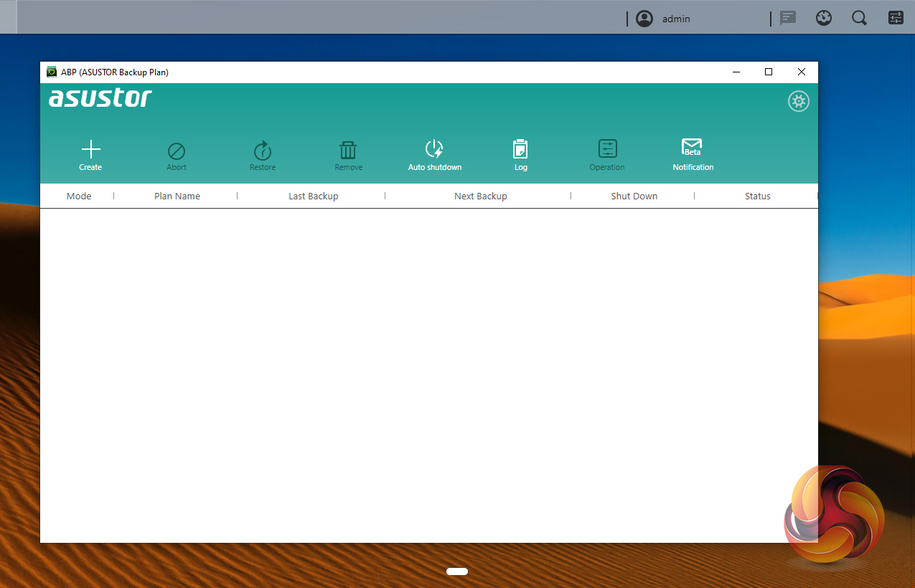The width and height of the screenshot is (915, 588).
Task: Sort by Mode column header
Action: (79, 196)
